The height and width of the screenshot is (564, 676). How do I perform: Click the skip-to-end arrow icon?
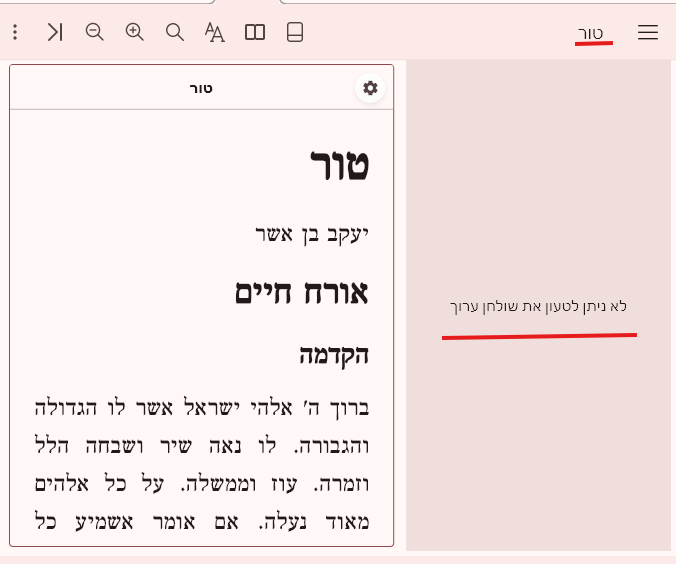55,32
